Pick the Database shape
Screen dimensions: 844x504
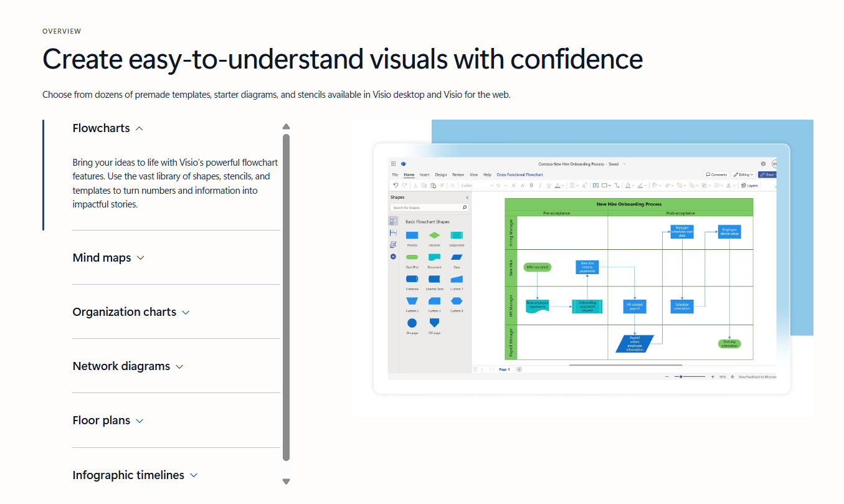[412, 279]
